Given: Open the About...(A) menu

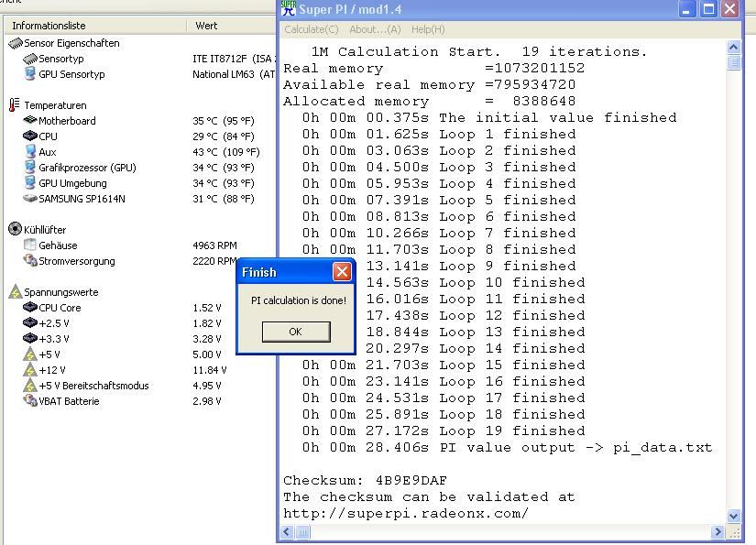Looking at the screenshot, I should (375, 29).
